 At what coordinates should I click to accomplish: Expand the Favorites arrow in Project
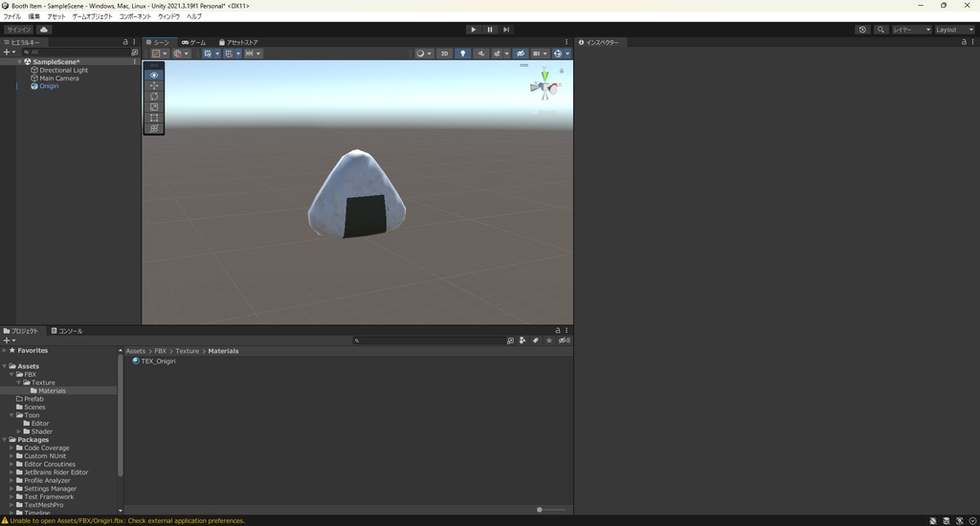click(x=5, y=350)
